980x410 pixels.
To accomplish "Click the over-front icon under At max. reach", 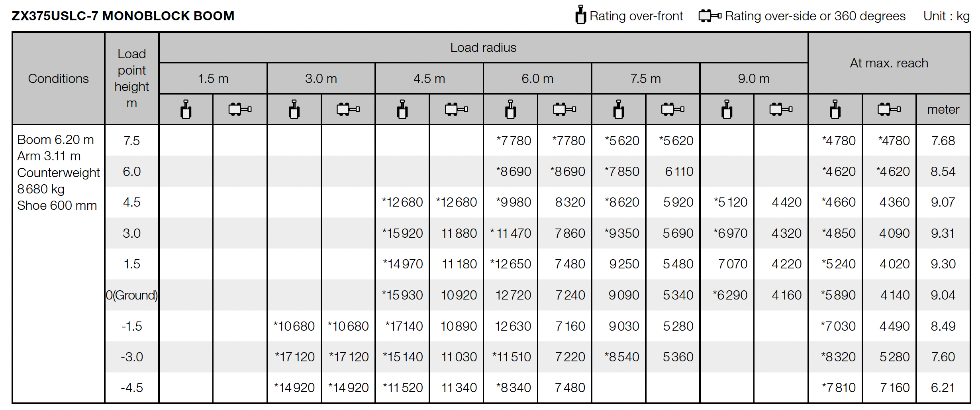I will [x=835, y=109].
